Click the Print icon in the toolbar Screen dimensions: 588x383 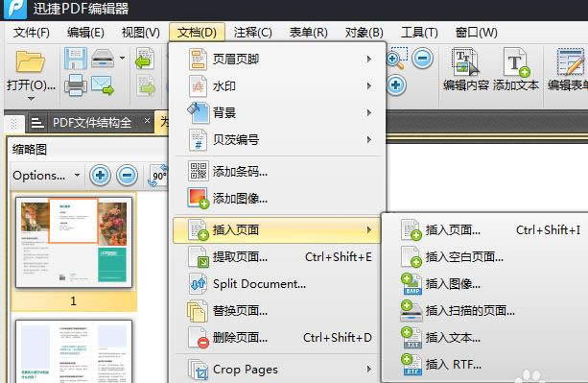[76, 84]
